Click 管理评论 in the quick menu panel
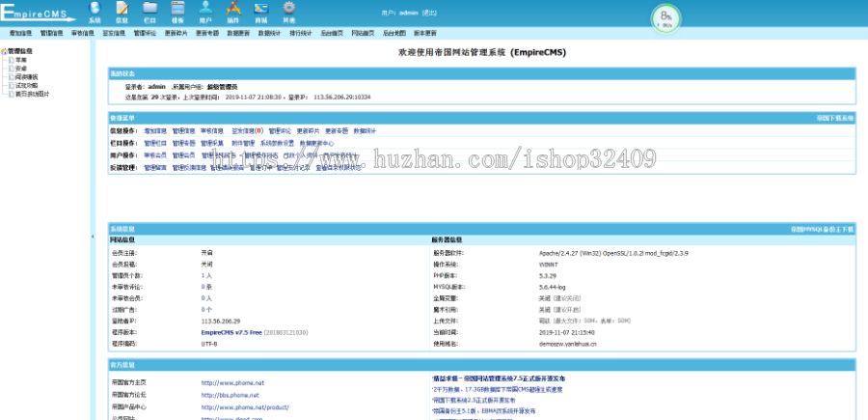868x420 pixels. click(280, 131)
